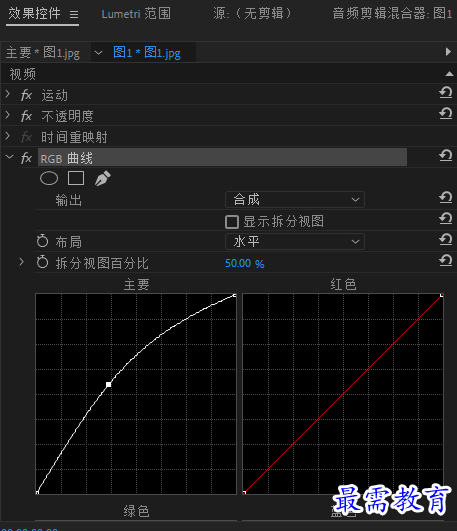This screenshot has height=531, width=457.
Task: Create a 4-point rectangle mask
Action: coord(76,178)
